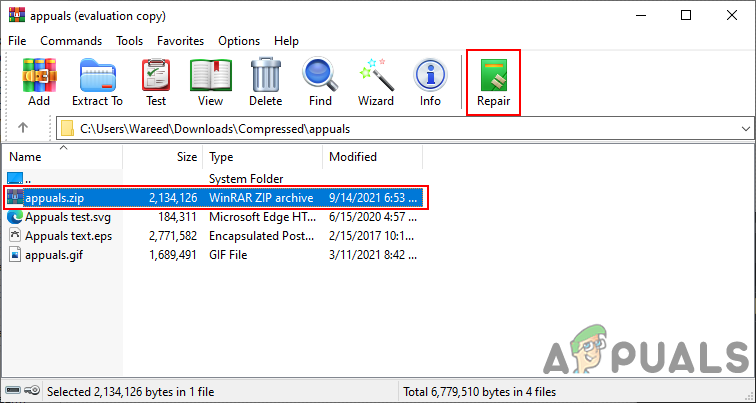756x403 pixels.
Task: Open the Options menu
Action: pyautogui.click(x=239, y=41)
